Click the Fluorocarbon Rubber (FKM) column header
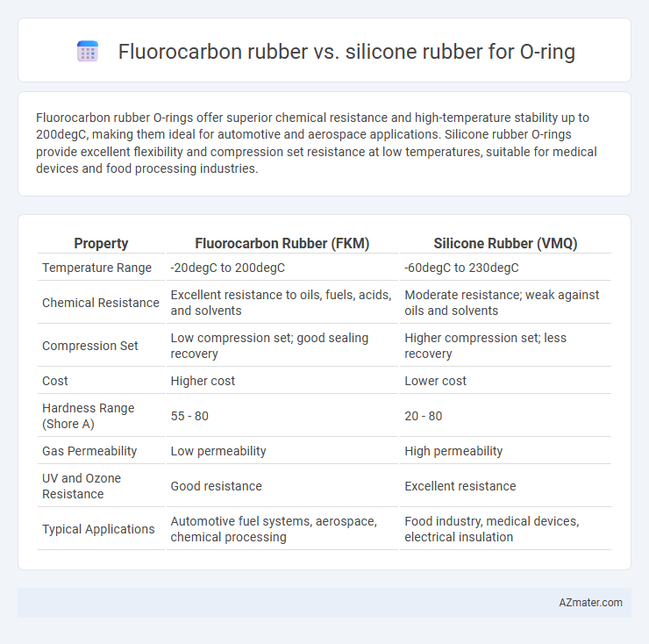 pos(282,243)
